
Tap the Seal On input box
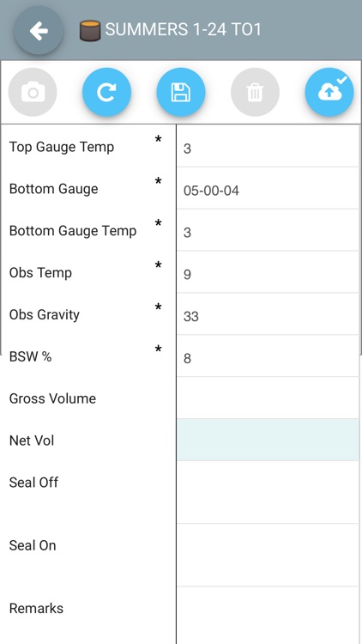(268, 556)
